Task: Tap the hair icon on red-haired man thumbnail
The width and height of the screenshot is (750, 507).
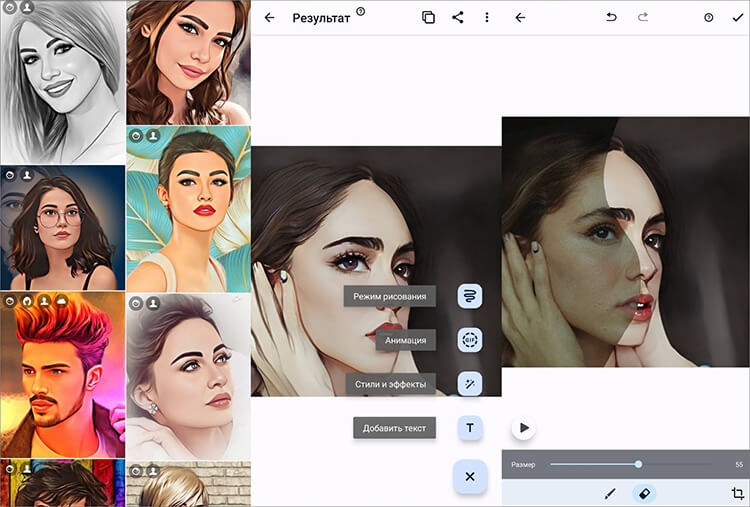Action: (x=27, y=301)
